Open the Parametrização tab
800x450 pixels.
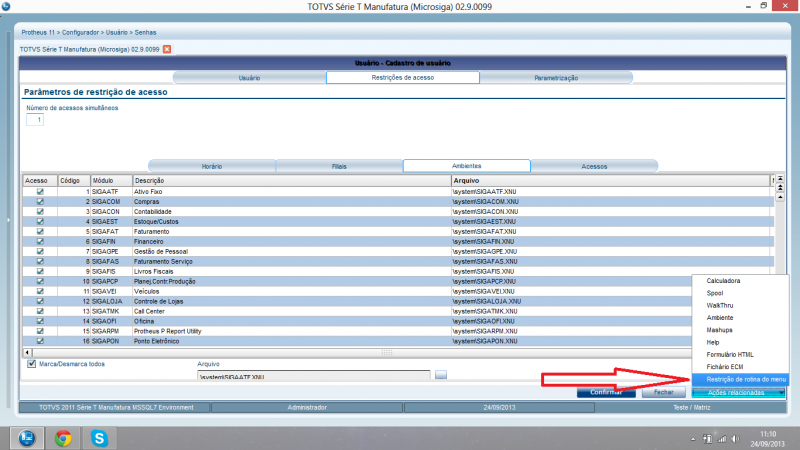tap(556, 78)
